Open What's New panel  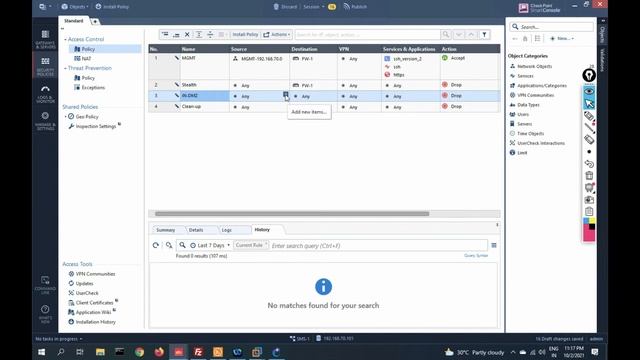click(45, 314)
